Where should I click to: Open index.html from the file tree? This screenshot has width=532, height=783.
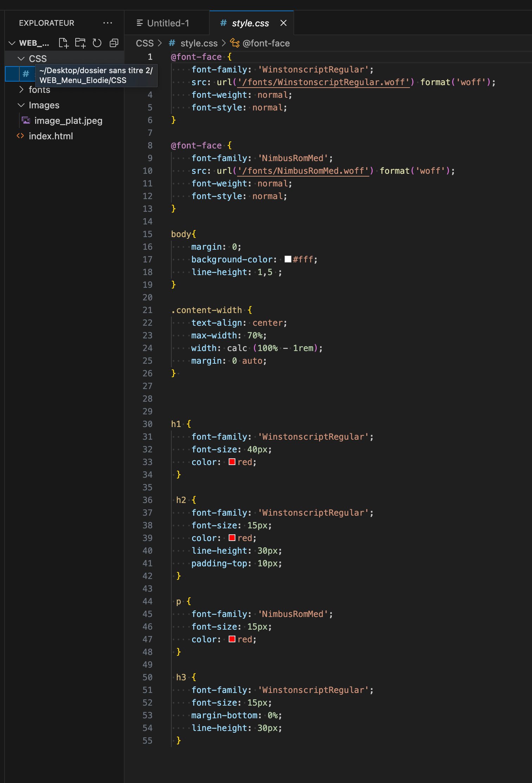click(x=51, y=136)
